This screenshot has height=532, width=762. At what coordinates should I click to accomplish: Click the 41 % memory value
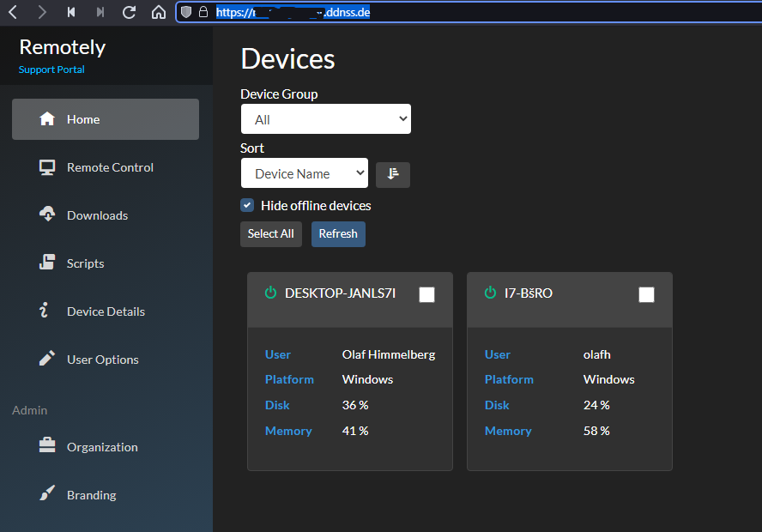click(355, 431)
